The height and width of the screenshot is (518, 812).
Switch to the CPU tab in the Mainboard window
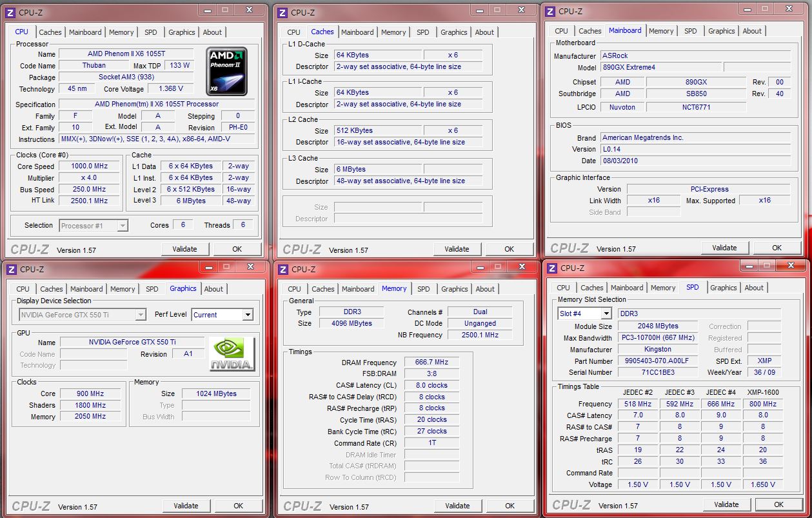(x=561, y=31)
